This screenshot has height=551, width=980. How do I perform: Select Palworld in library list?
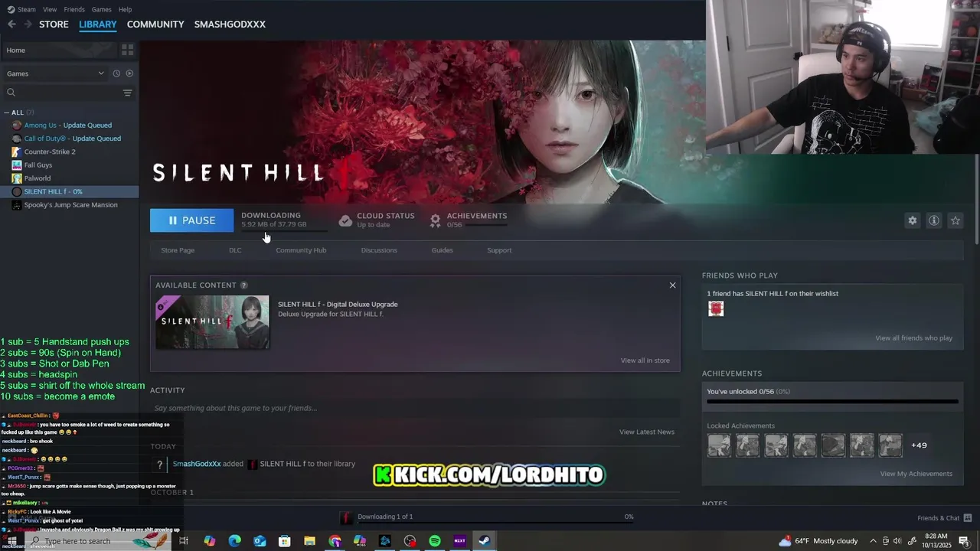click(x=38, y=178)
